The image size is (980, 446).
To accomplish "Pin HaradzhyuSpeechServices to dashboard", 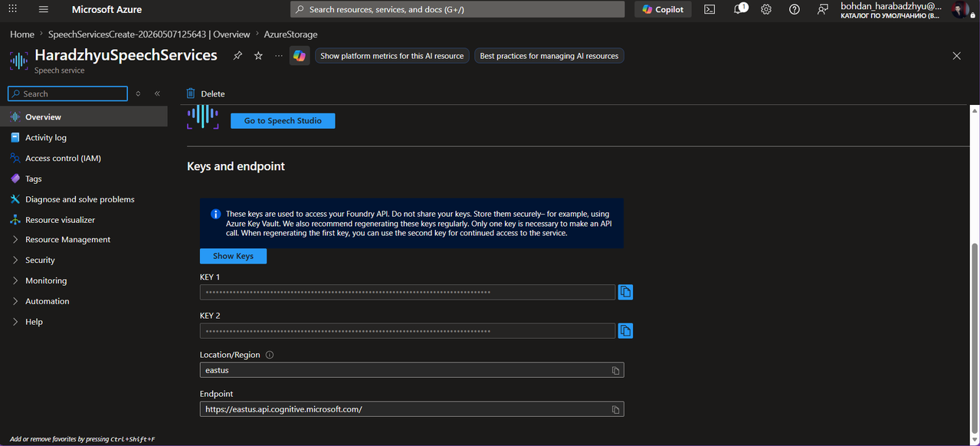I will 238,56.
